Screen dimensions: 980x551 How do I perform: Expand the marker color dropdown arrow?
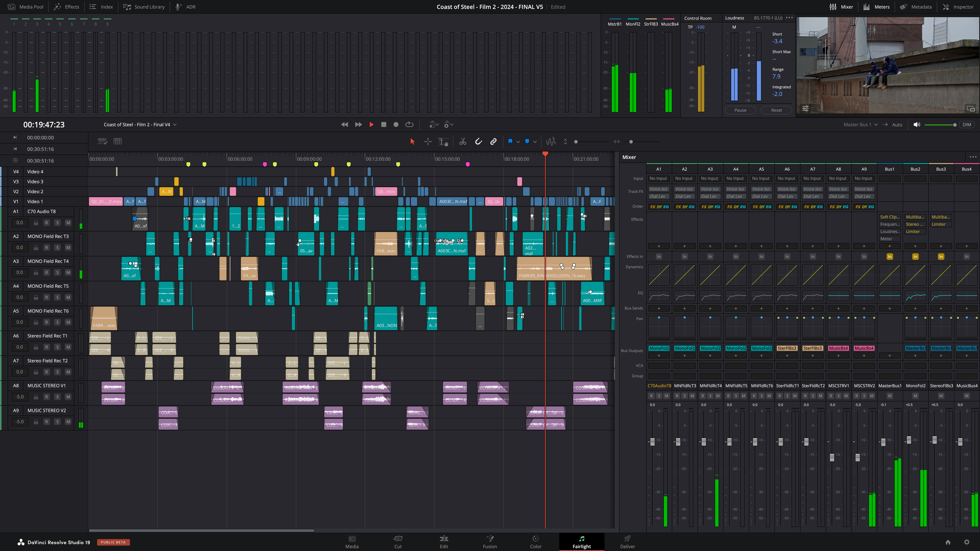(535, 142)
